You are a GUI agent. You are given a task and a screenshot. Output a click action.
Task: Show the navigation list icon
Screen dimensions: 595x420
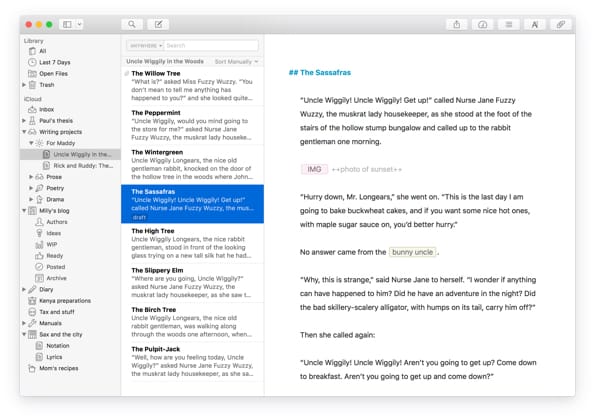pos(508,25)
